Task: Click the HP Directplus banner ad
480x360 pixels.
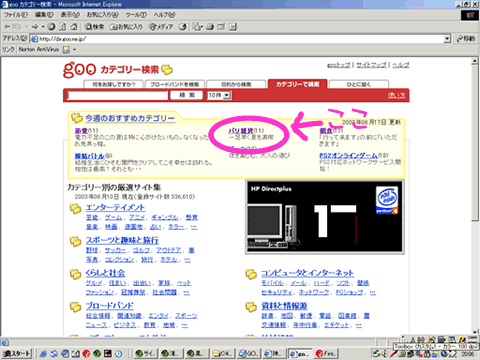Action: [325, 217]
